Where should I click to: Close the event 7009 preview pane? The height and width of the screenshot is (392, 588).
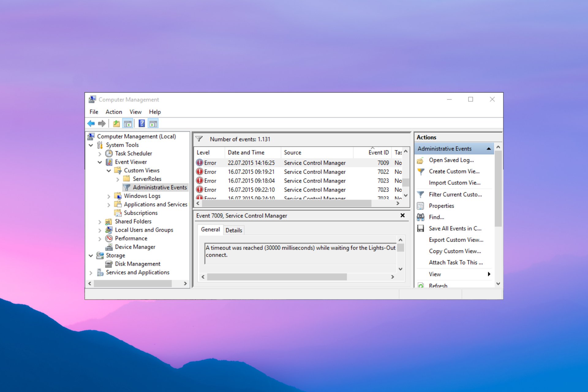point(402,215)
